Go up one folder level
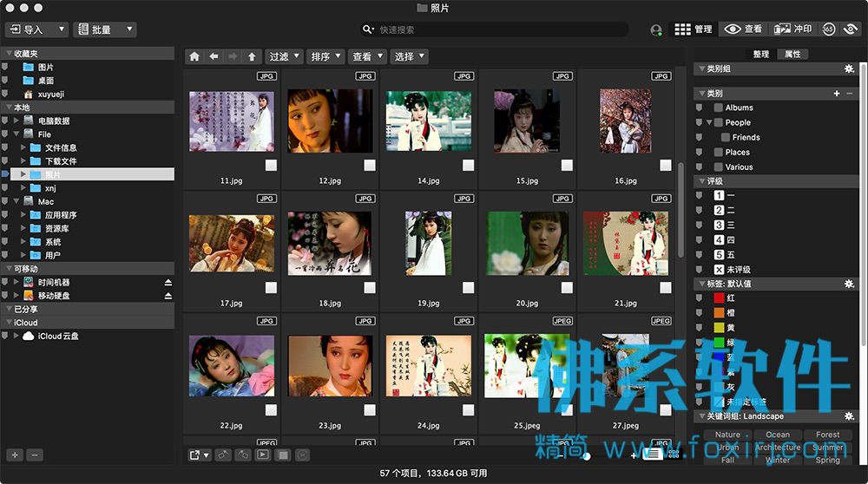 click(x=252, y=56)
